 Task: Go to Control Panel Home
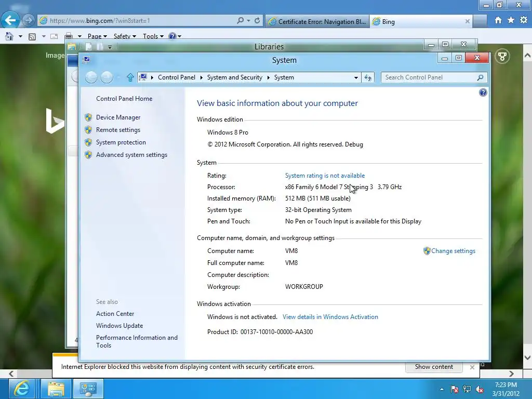coord(124,99)
